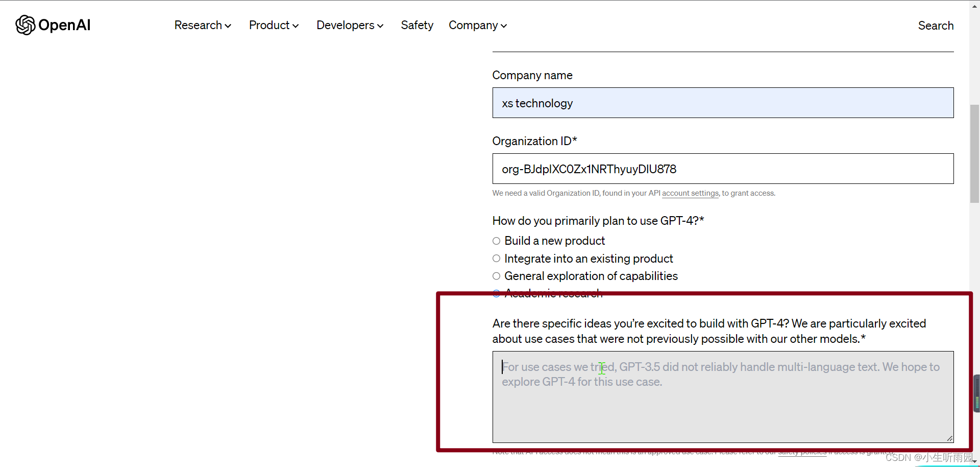Select Build a new product option
Screen dimensions: 980x467
coord(496,241)
